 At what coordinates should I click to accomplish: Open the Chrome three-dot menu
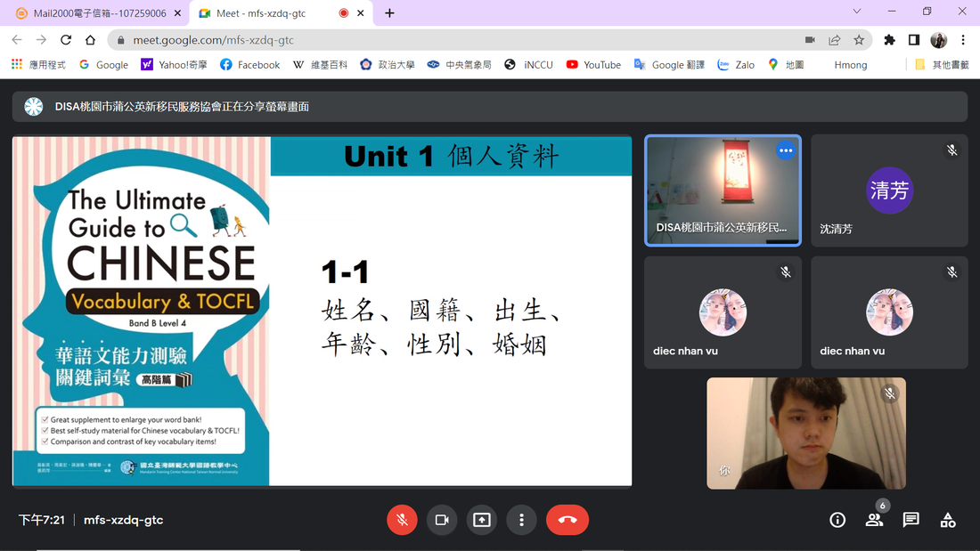click(x=963, y=40)
